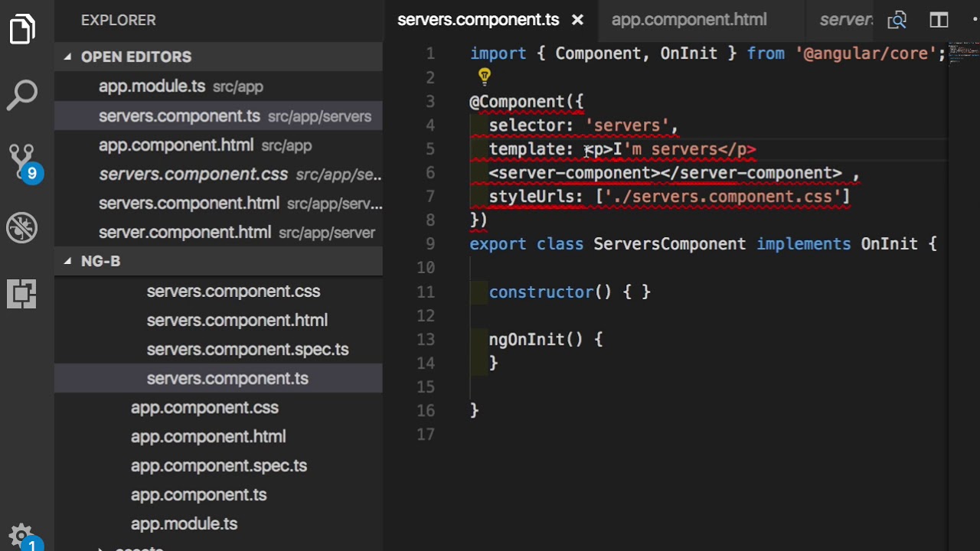Open app.component.html in Open Editors
This screenshot has height=551, width=980.
218,145
